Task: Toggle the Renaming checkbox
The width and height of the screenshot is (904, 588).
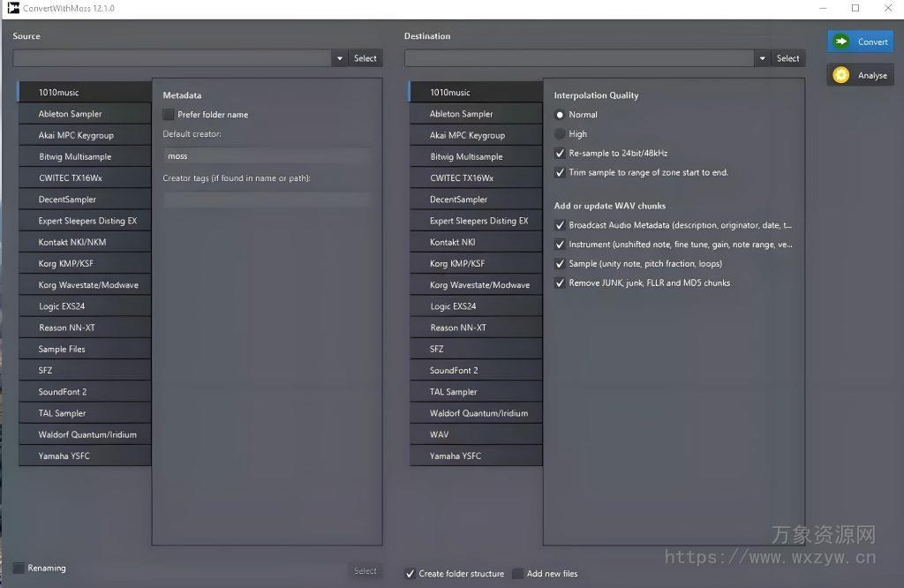Action: (21, 568)
